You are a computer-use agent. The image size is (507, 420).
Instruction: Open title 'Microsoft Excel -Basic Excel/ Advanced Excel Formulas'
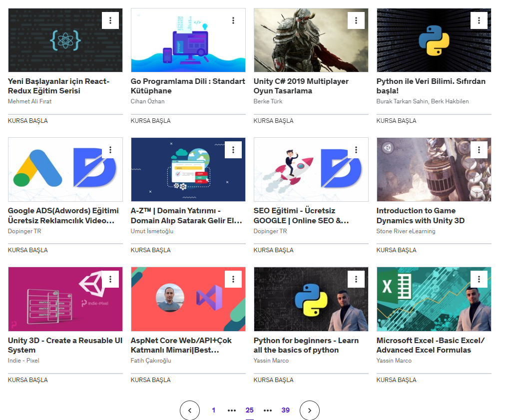pyautogui.click(x=431, y=345)
